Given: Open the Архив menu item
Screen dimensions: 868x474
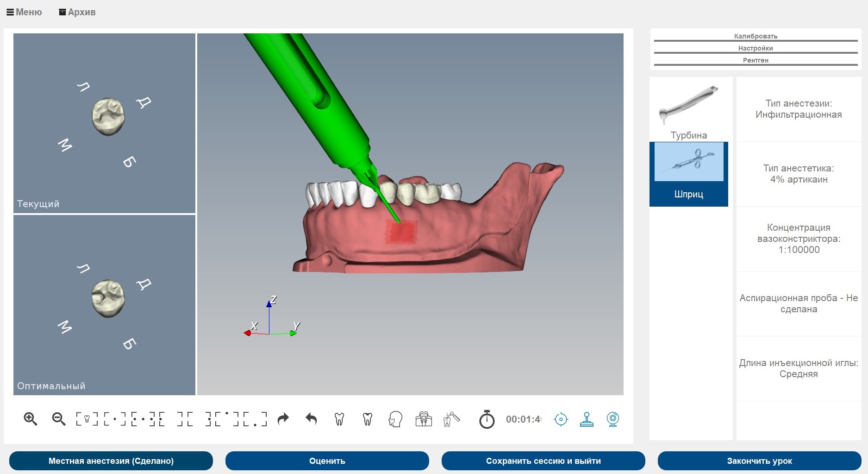Looking at the screenshot, I should point(77,12).
